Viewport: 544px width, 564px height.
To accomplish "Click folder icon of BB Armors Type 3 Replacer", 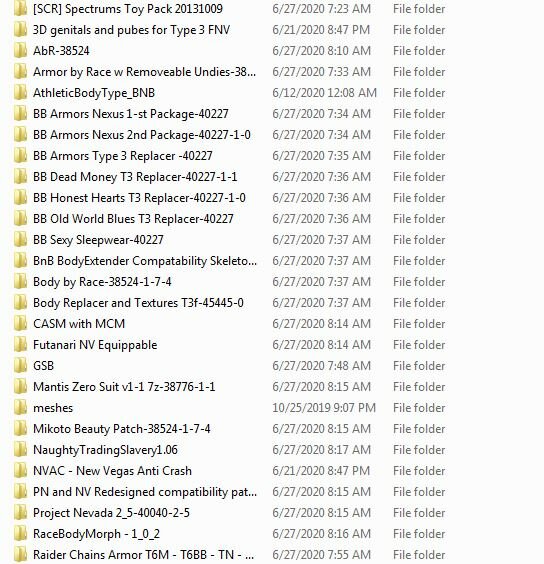I will (x=21, y=156).
